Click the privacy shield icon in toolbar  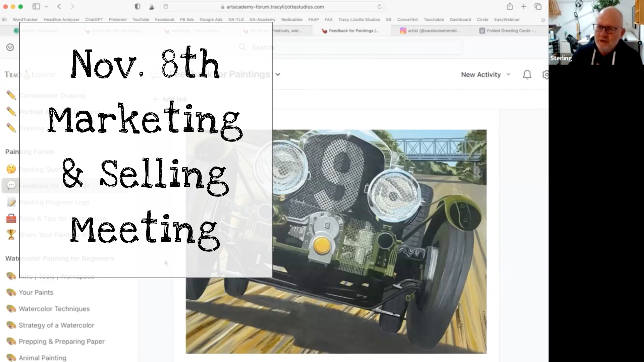pos(137,6)
